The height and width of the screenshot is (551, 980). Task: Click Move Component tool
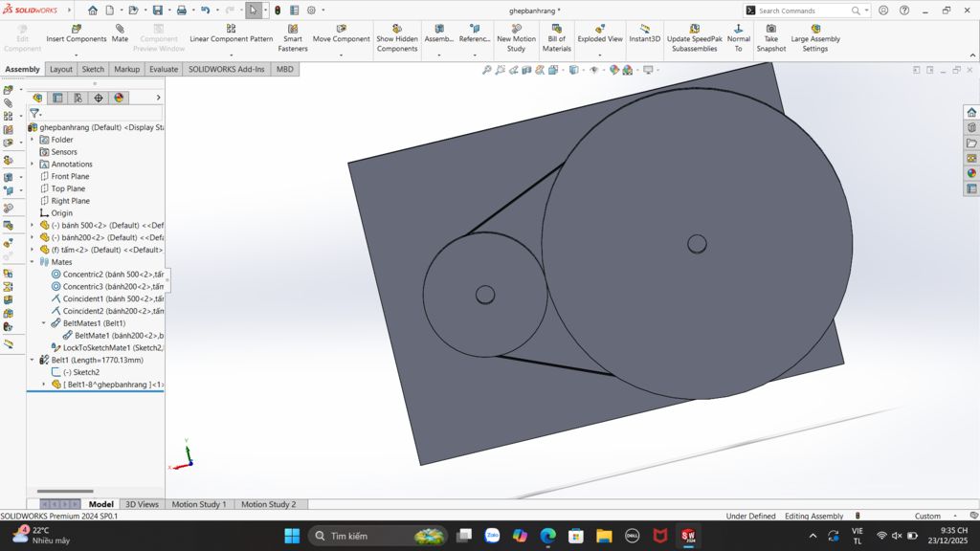click(342, 33)
